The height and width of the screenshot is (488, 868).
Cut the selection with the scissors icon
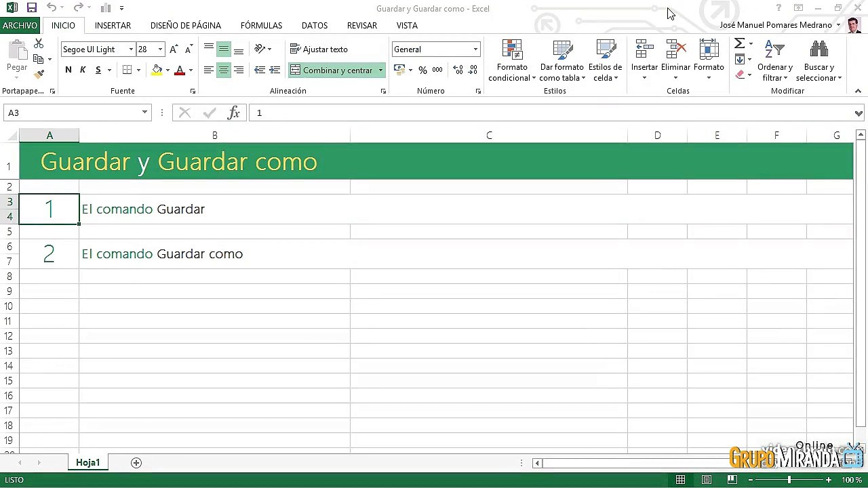[x=39, y=43]
